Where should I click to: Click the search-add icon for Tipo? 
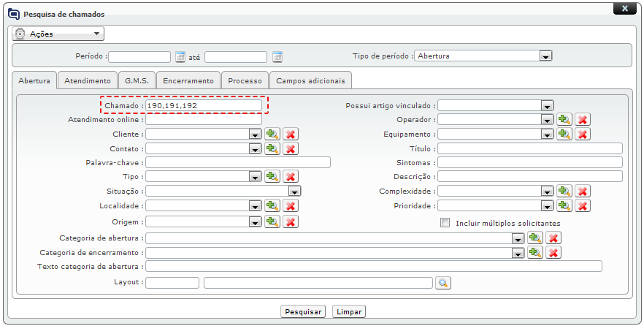coord(272,176)
